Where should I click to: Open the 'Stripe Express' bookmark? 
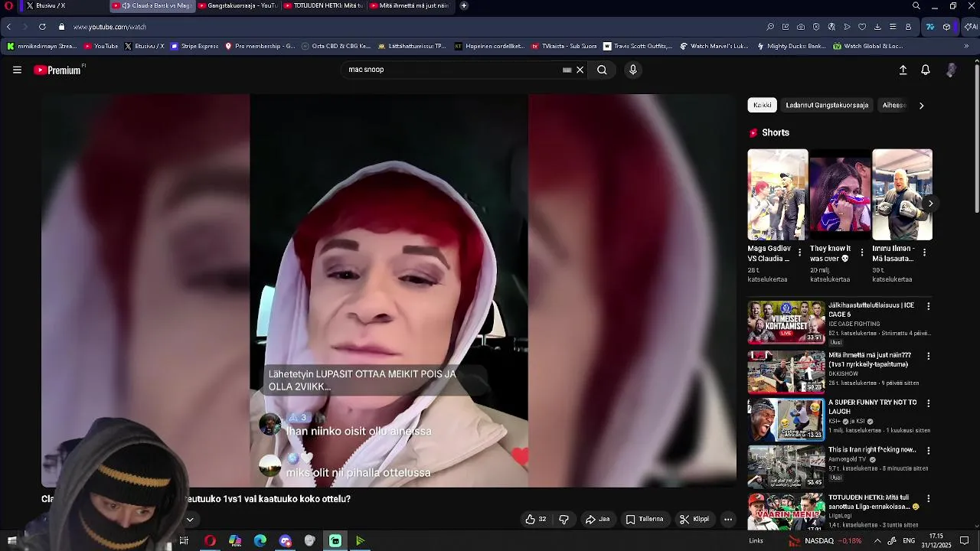pyautogui.click(x=194, y=46)
